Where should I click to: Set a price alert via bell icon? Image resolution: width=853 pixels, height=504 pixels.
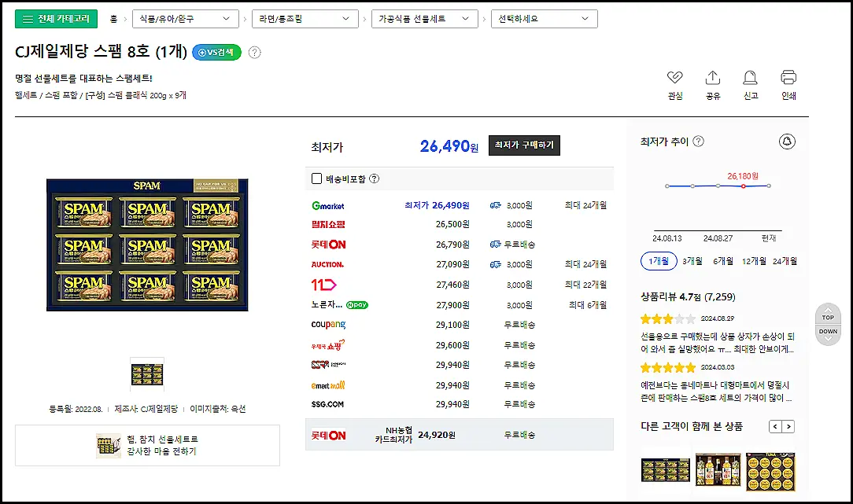tap(787, 142)
